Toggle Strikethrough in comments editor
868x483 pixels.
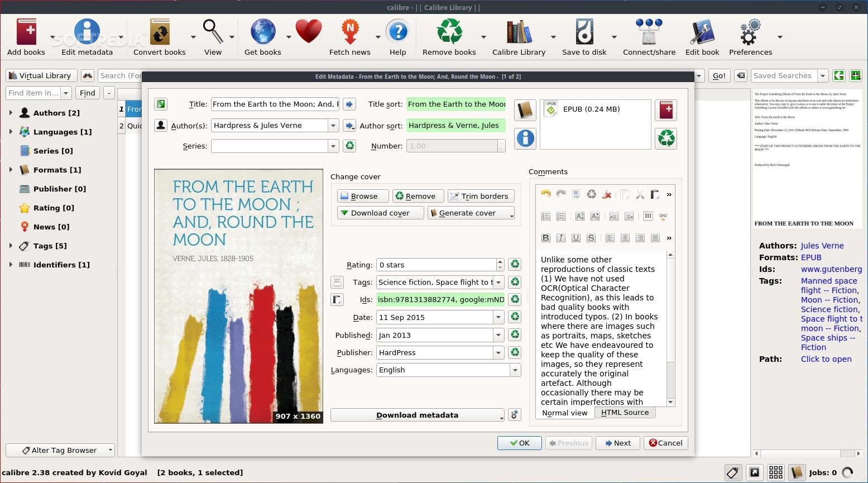(591, 238)
